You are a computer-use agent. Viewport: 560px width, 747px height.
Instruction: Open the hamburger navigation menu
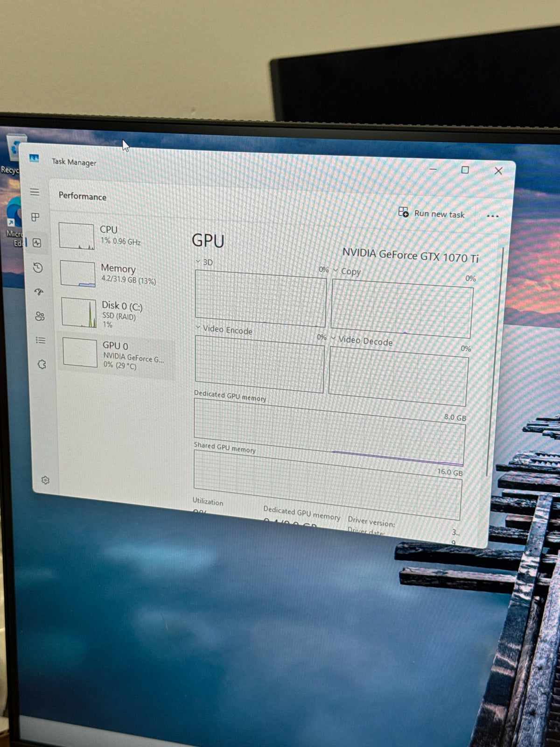click(35, 192)
